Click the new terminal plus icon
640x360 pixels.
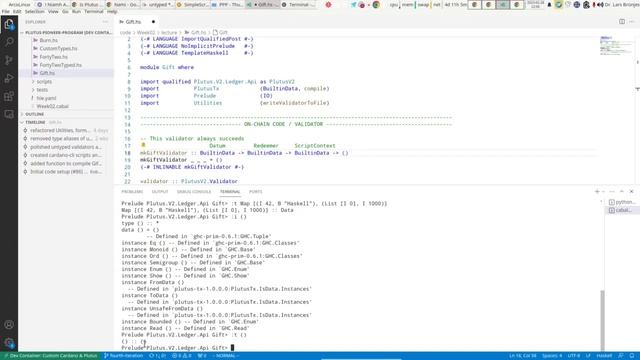[x=597, y=191]
